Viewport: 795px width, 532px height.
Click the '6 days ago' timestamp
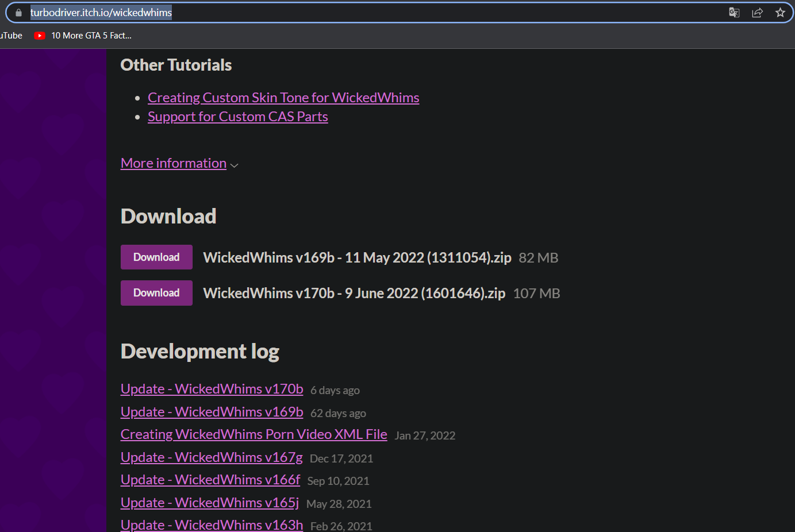click(335, 391)
